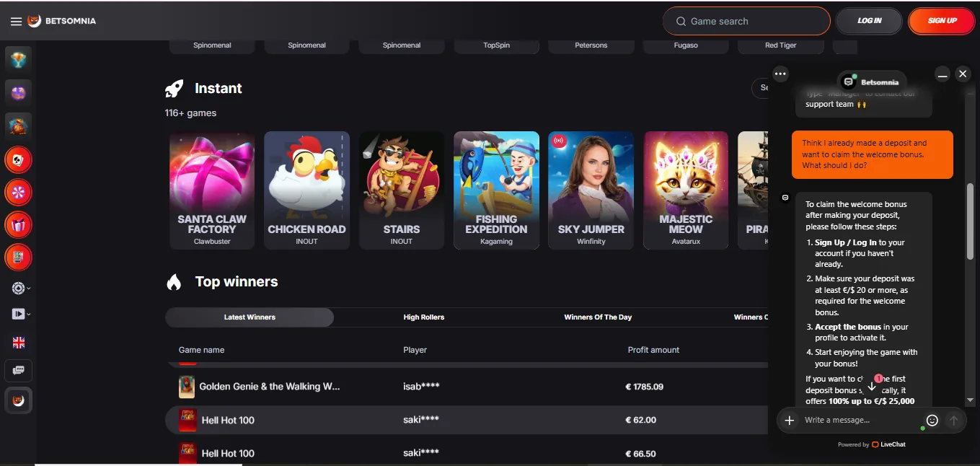
Task: Open the Stairs game thumbnail
Action: pyautogui.click(x=402, y=190)
